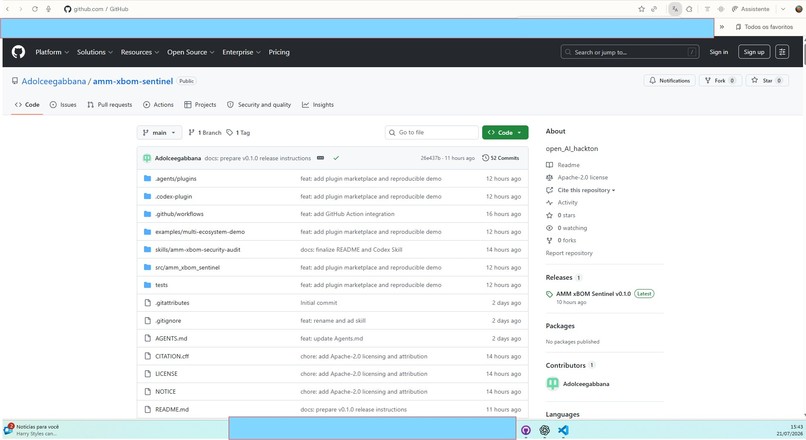The width and height of the screenshot is (806, 440).
Task: Switch to the Insights tab
Action: click(318, 104)
